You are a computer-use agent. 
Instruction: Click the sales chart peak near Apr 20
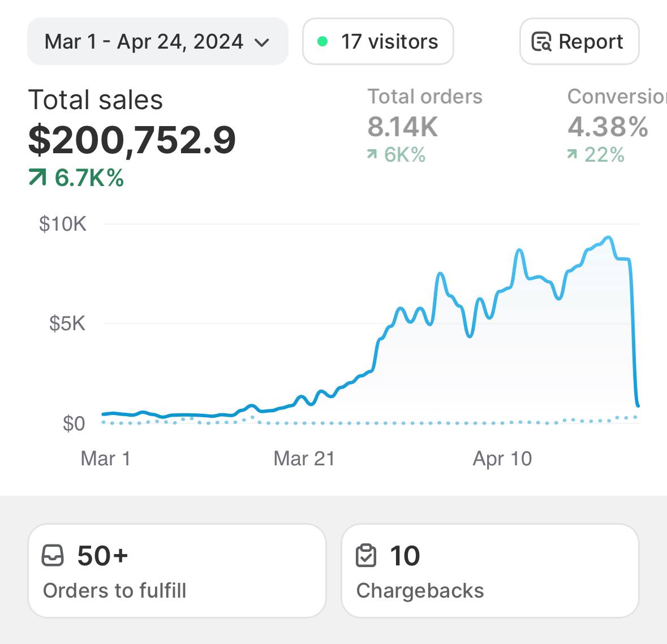[x=608, y=237]
